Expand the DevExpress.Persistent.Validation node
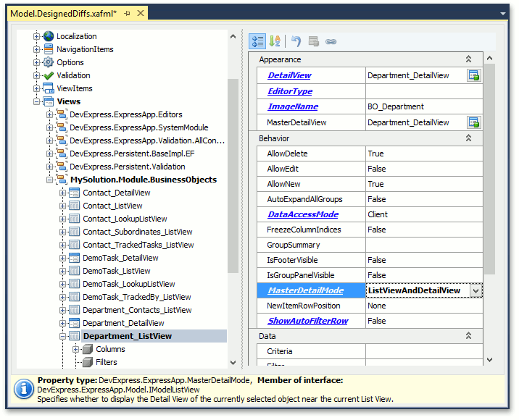The width and height of the screenshot is (519, 420). click(49, 167)
